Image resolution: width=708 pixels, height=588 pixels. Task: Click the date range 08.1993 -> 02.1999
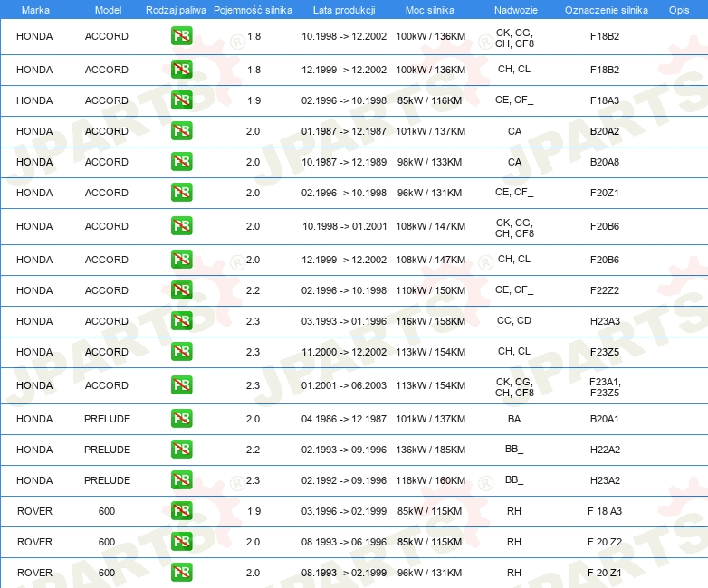[344, 573]
